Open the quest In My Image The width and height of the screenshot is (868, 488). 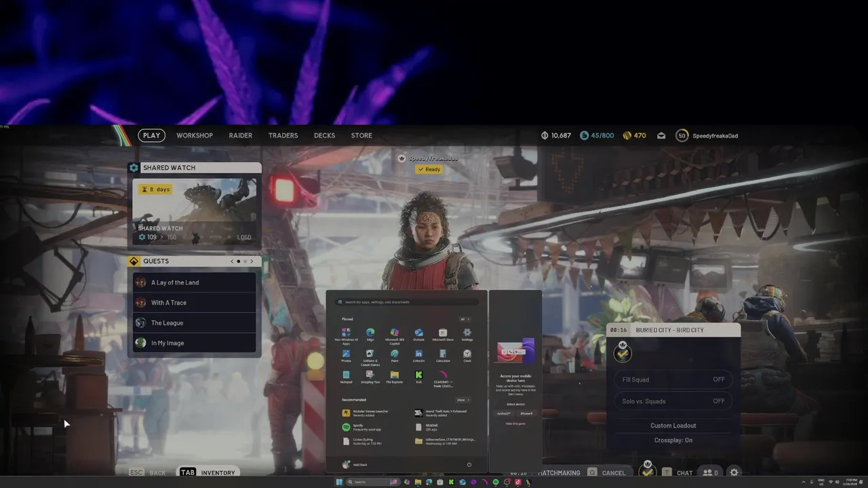195,343
